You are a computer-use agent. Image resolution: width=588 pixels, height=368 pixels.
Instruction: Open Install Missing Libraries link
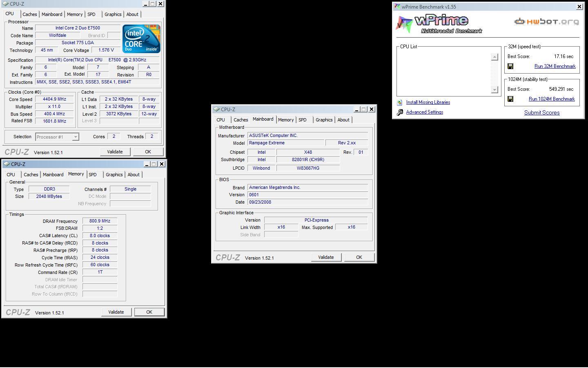[x=428, y=102]
